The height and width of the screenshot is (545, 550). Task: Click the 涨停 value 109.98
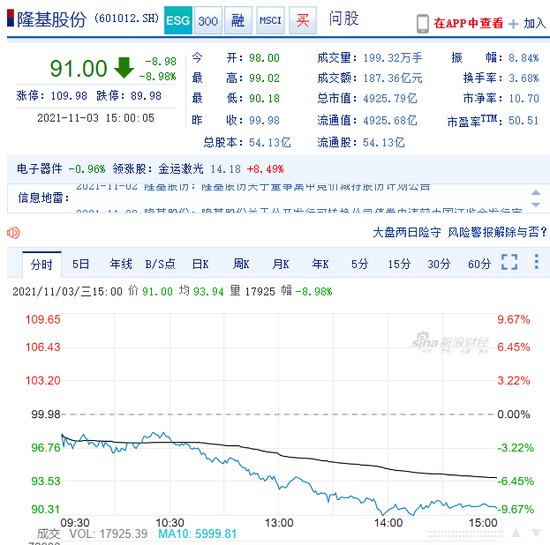(69, 96)
